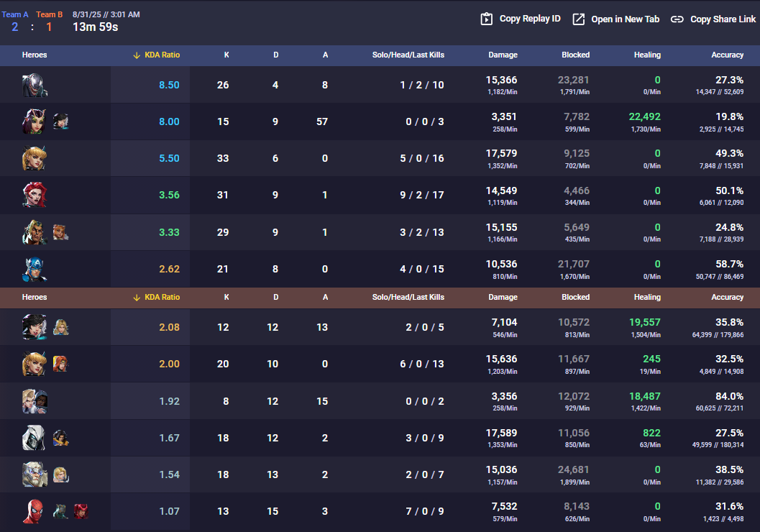Sort by Damage in blue header

503,55
